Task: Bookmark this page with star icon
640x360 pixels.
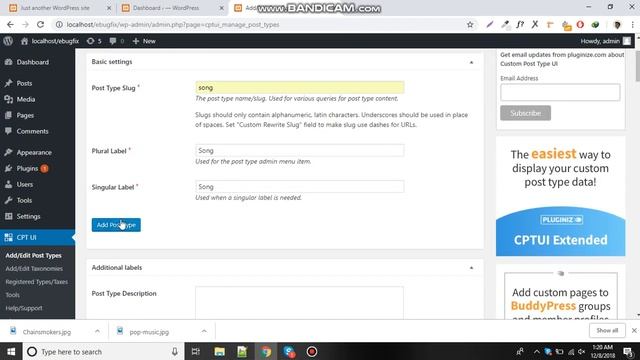Action: (x=470, y=24)
